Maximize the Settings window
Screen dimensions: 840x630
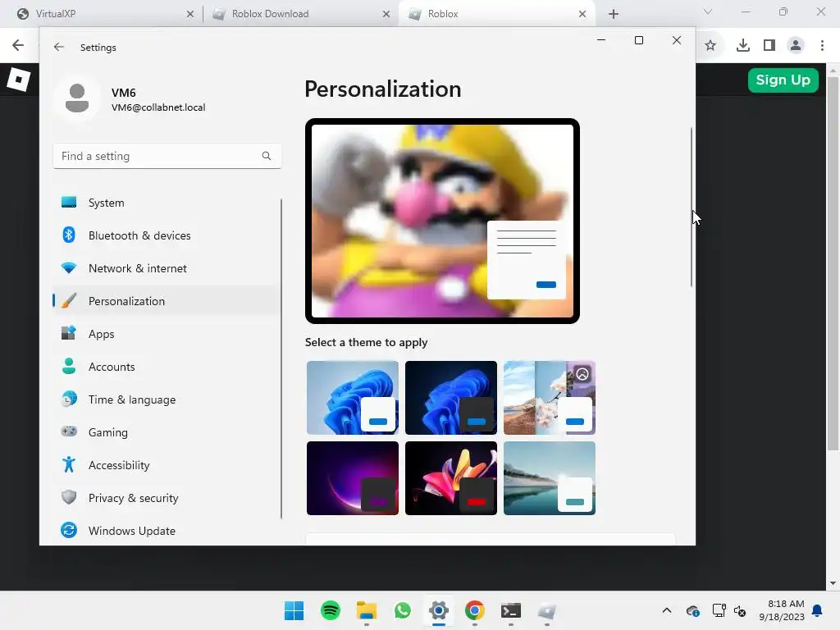point(638,40)
